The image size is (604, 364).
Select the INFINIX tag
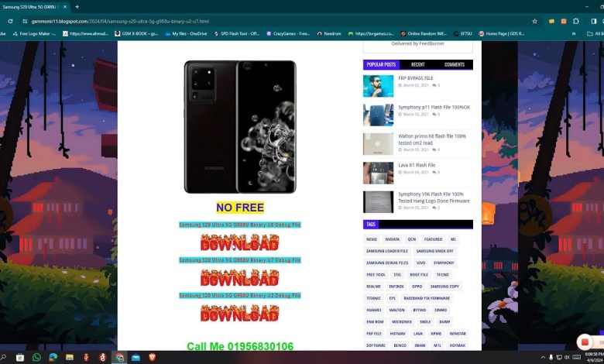(396, 287)
